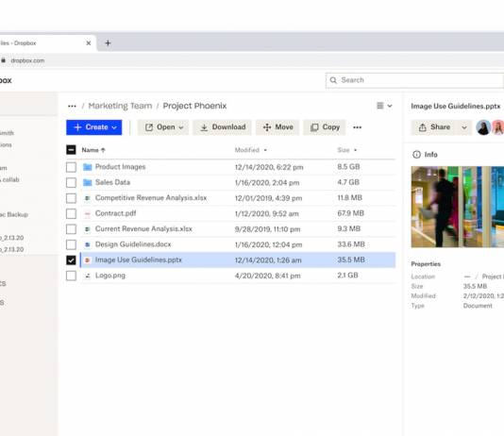Sort by Name column header
The image size is (504, 436).
(93, 150)
